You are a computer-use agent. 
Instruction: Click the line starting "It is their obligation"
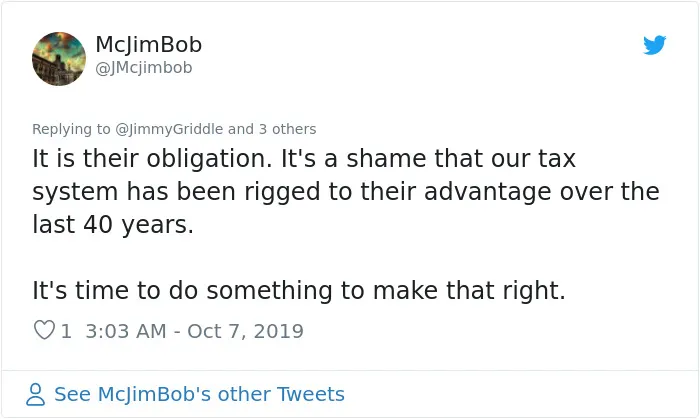(x=304, y=158)
